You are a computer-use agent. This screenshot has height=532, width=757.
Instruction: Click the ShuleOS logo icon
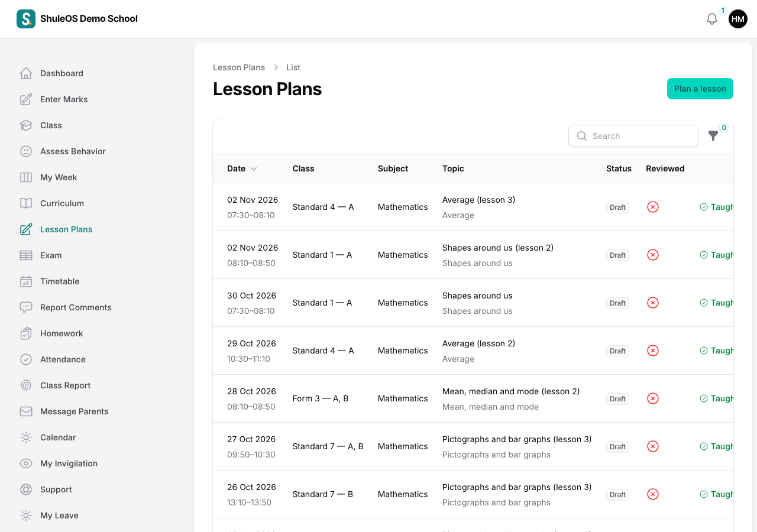(26, 19)
